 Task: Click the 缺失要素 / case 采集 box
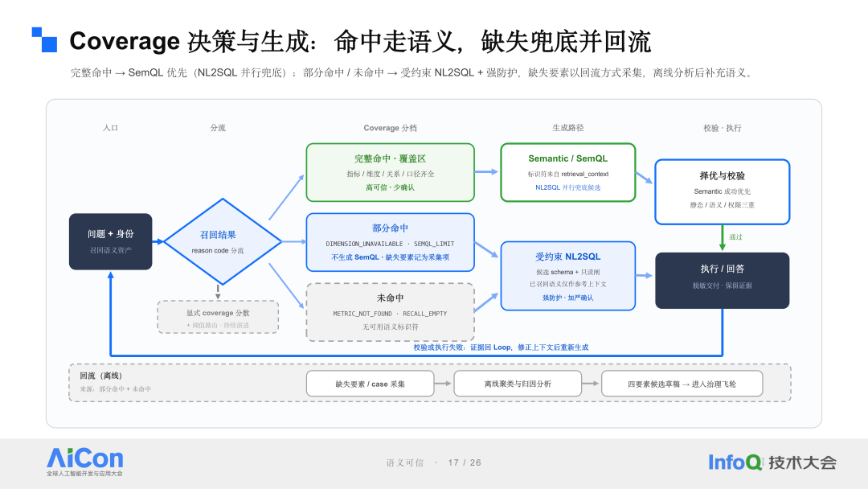click(370, 384)
